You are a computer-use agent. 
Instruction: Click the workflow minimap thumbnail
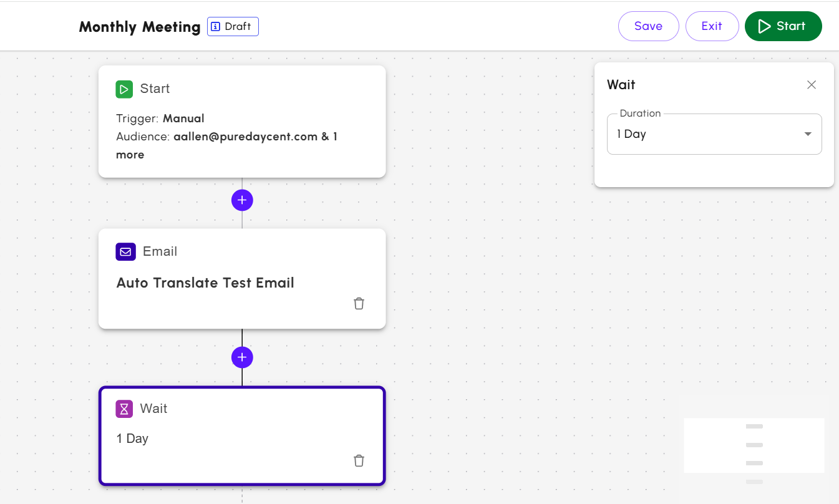point(754,445)
